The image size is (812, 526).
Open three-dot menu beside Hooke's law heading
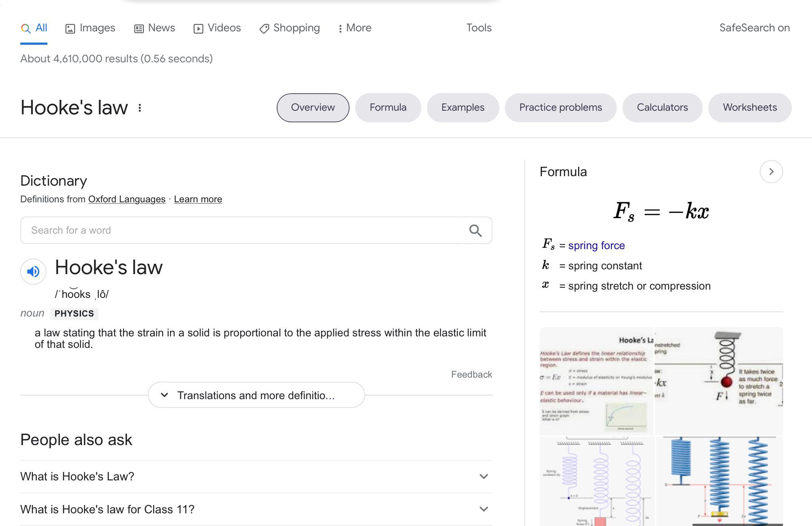tap(140, 108)
